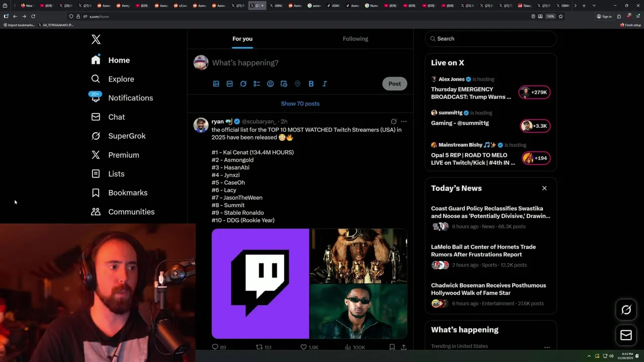Click browser back button
The image size is (644, 362).
click(15, 16)
